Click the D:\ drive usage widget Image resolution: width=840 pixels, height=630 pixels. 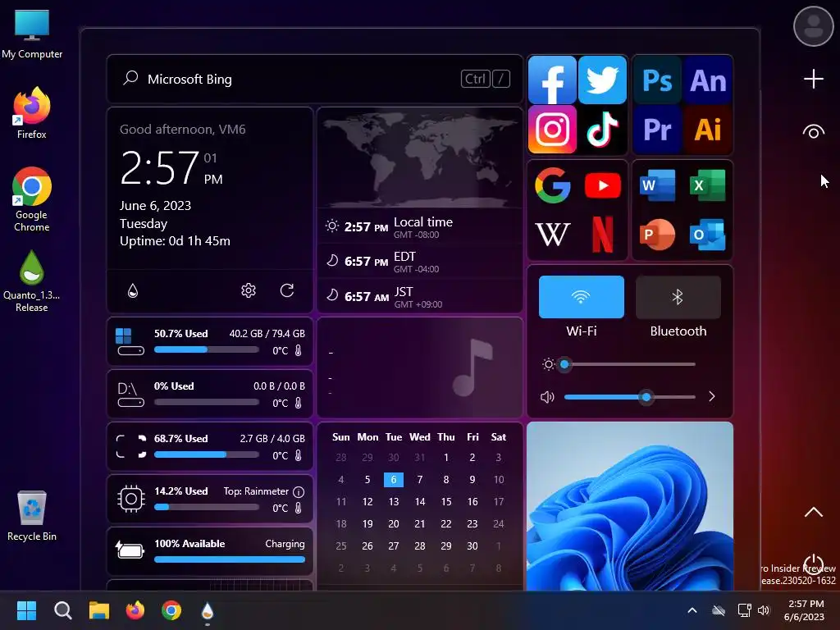click(x=210, y=394)
